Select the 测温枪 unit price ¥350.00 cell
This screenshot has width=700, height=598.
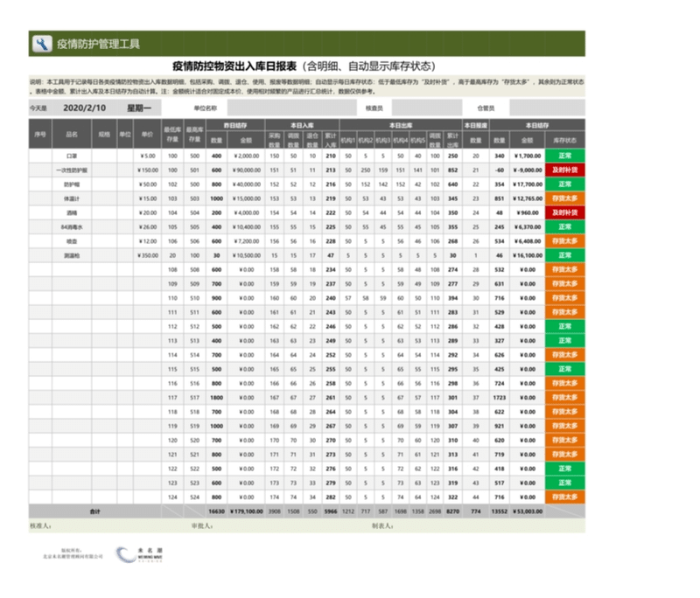148,255
